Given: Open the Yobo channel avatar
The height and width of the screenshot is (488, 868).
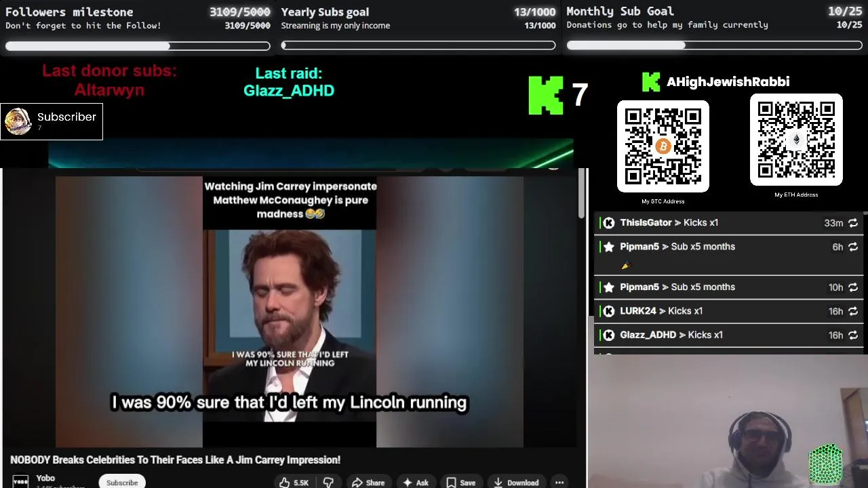Looking at the screenshot, I should point(20,481).
